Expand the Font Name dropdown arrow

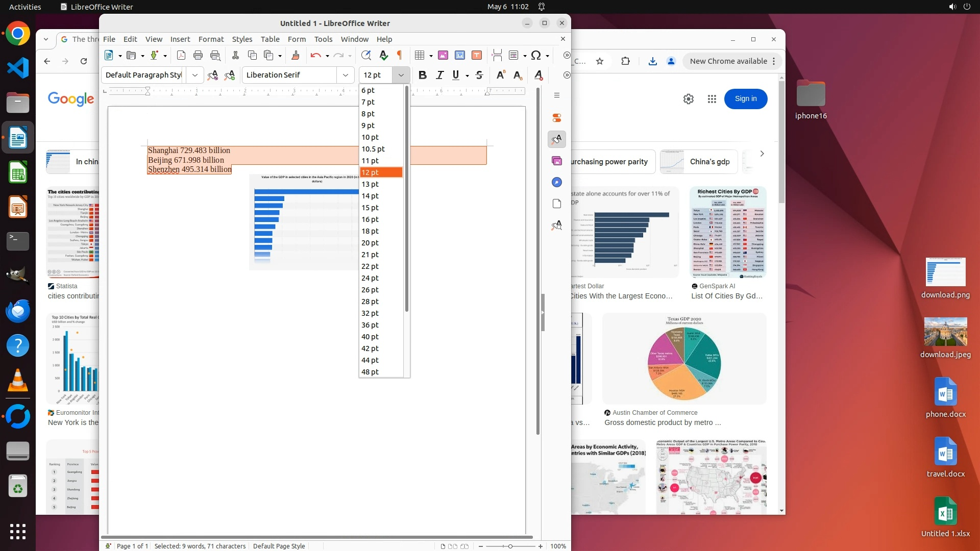click(x=346, y=75)
